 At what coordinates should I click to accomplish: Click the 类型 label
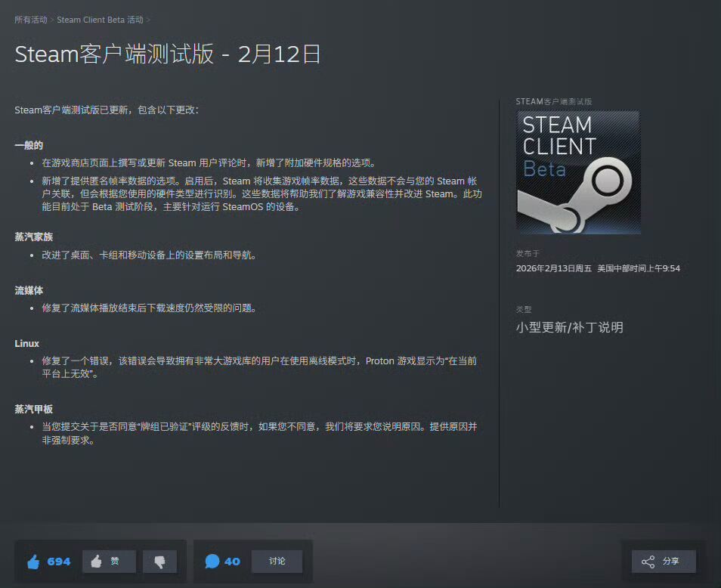(x=523, y=309)
